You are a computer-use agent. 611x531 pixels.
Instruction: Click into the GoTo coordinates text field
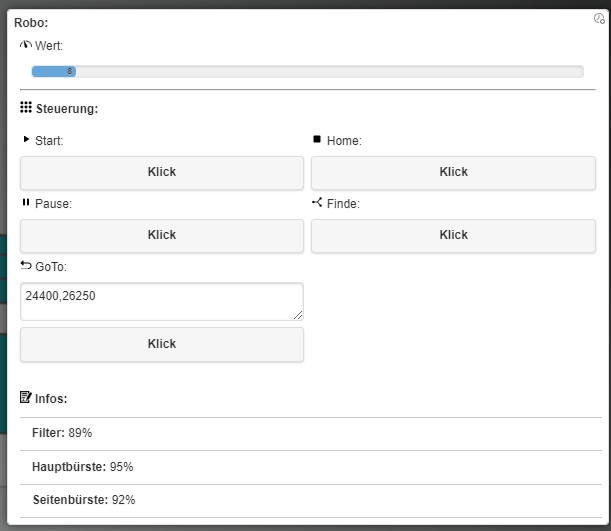tap(160, 301)
